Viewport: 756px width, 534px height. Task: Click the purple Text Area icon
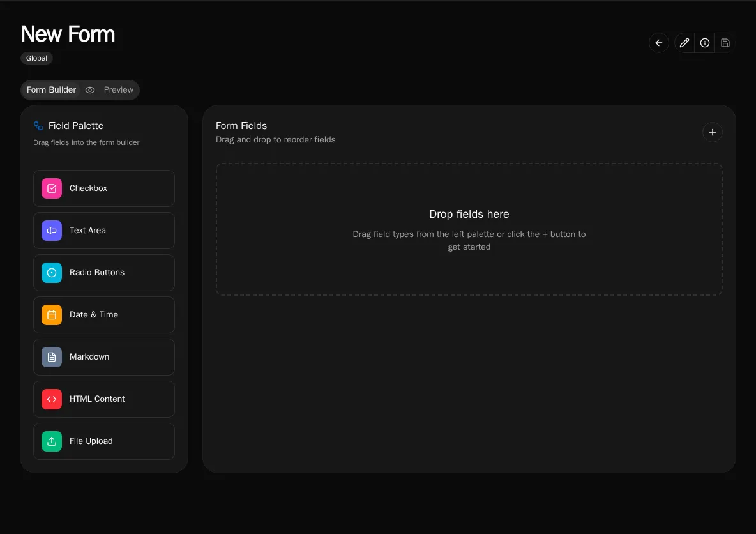click(x=52, y=231)
